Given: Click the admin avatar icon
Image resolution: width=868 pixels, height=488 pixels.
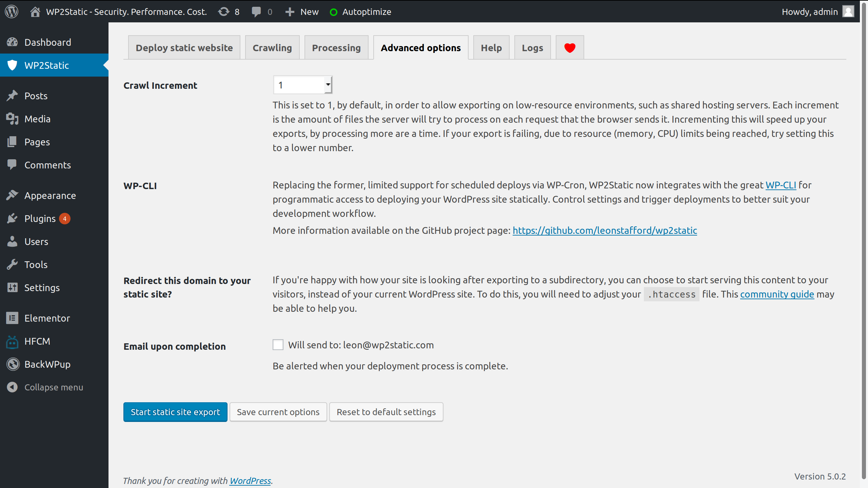Looking at the screenshot, I should click(848, 12).
